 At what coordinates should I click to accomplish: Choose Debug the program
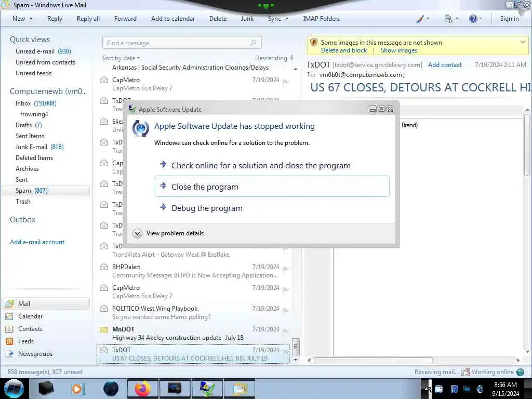(x=272, y=208)
